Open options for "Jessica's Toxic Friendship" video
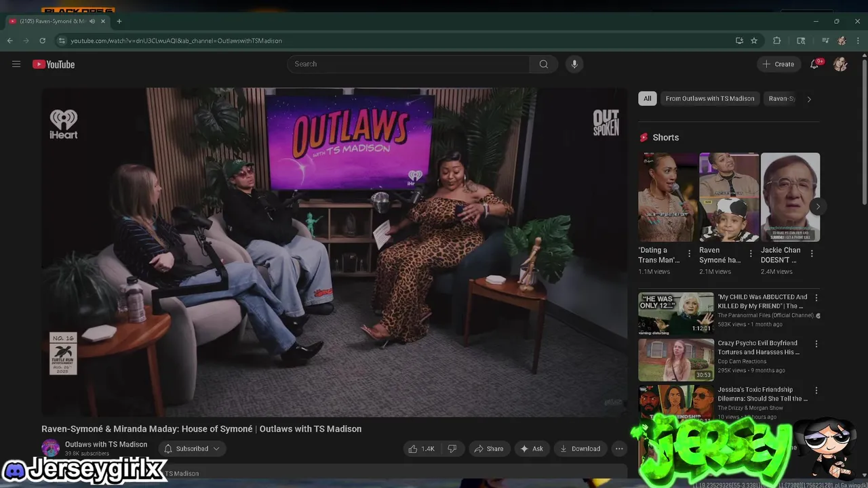Viewport: 868px width, 488px height. tap(816, 390)
